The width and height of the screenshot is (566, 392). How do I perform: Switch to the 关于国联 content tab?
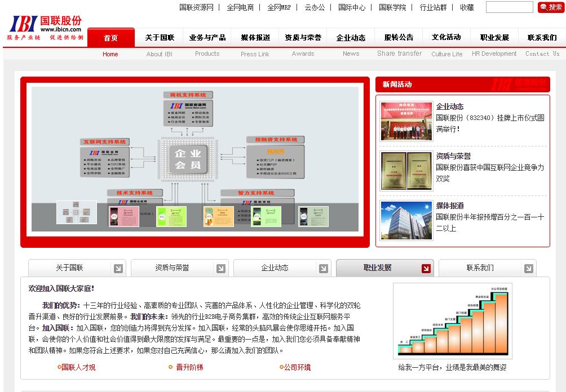click(77, 268)
